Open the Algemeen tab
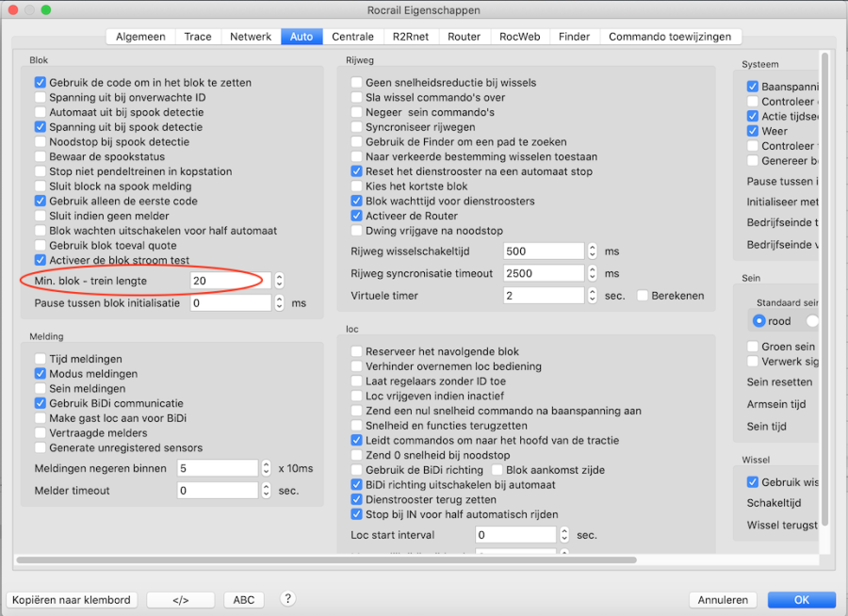The height and width of the screenshot is (616, 848). coord(140,37)
